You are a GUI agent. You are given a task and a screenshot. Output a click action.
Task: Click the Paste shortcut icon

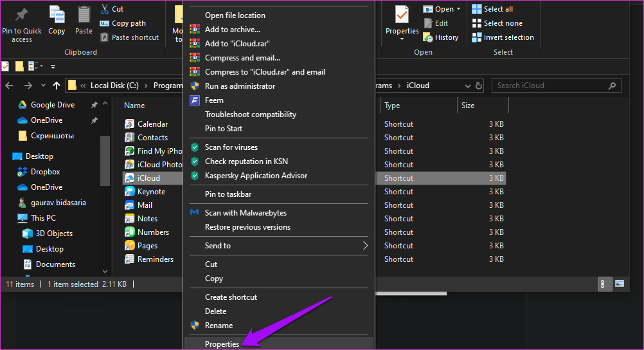pyautogui.click(x=105, y=37)
